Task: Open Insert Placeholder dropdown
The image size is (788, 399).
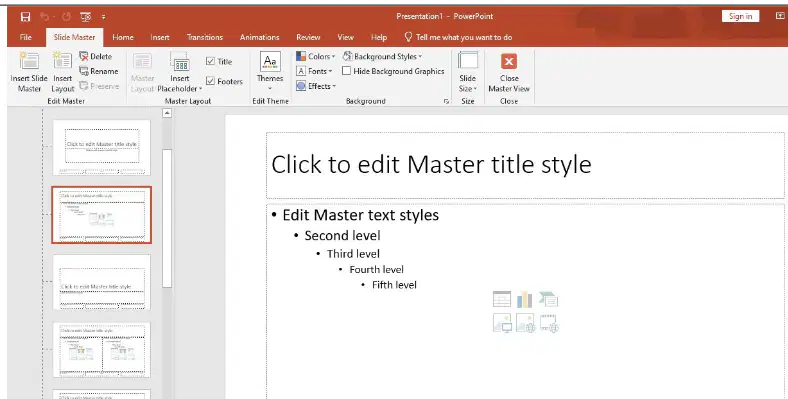Action: click(x=179, y=72)
